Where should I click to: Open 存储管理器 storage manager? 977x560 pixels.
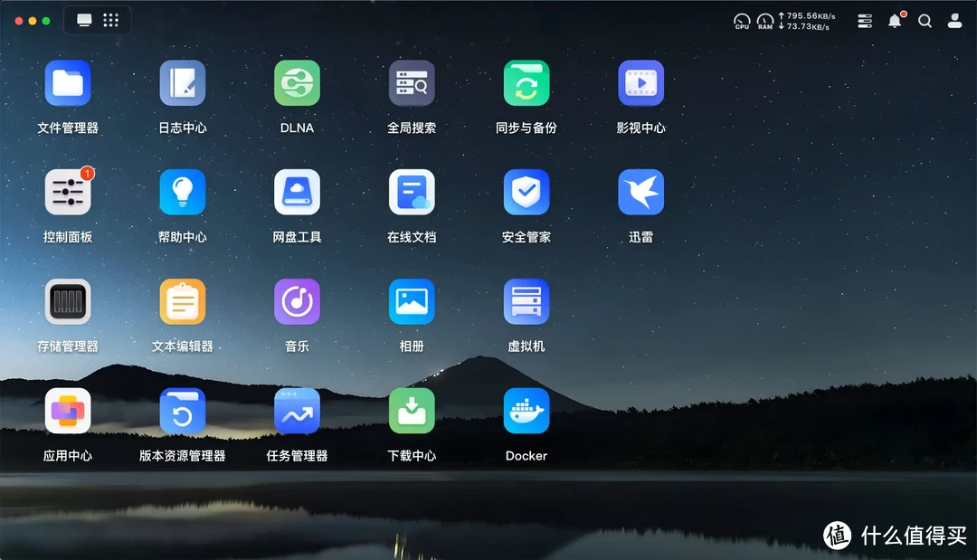click(67, 302)
